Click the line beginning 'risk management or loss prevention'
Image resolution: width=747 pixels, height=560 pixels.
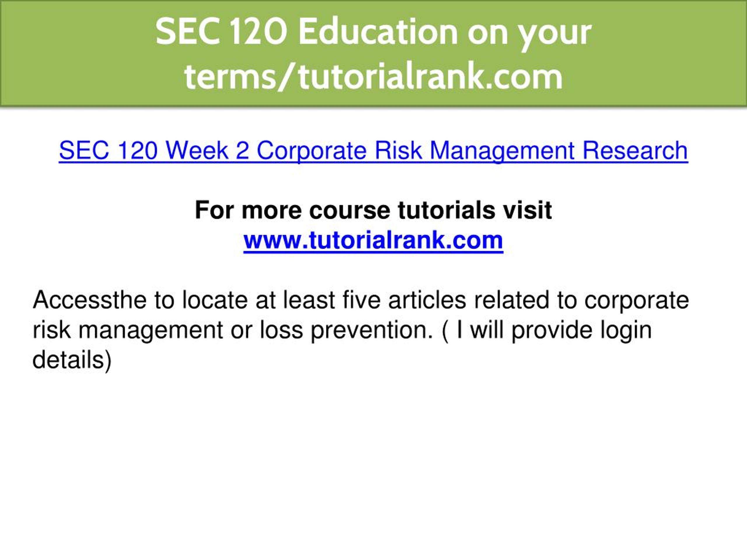click(x=342, y=330)
